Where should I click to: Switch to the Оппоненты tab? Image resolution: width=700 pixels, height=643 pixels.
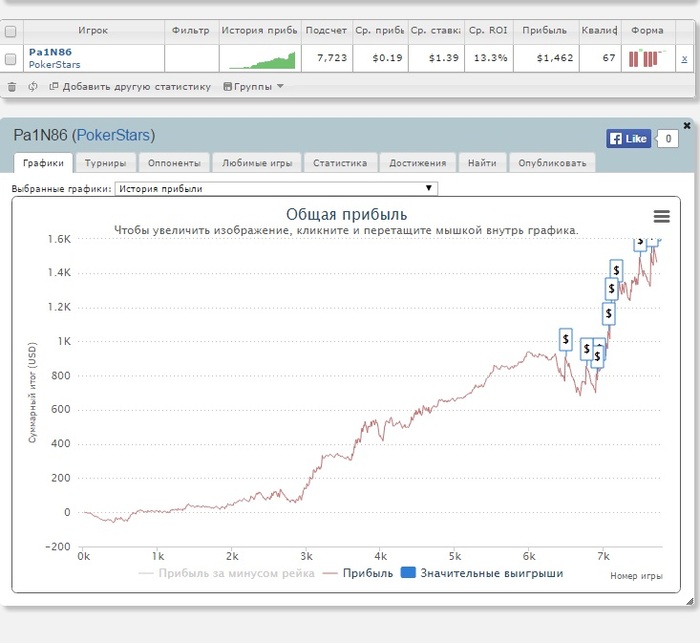pyautogui.click(x=174, y=163)
